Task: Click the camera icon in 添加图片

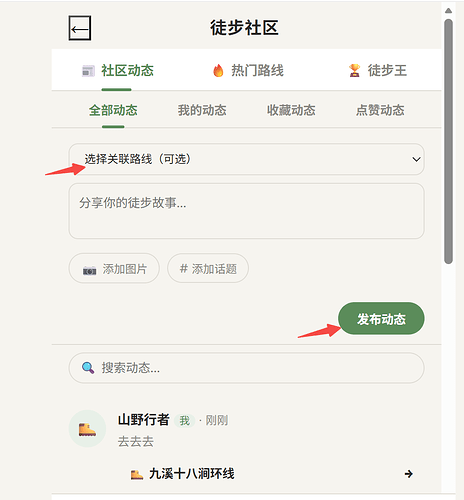Action: (89, 269)
